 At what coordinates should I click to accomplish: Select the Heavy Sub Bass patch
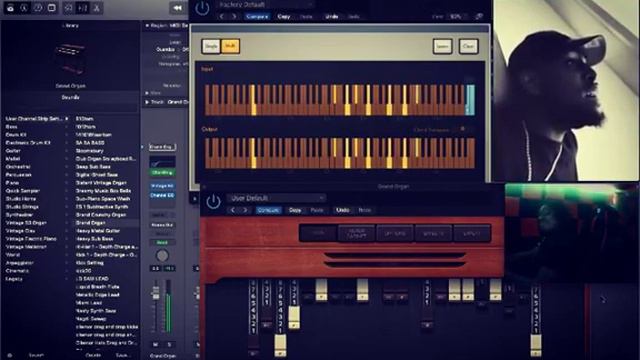pos(94,239)
